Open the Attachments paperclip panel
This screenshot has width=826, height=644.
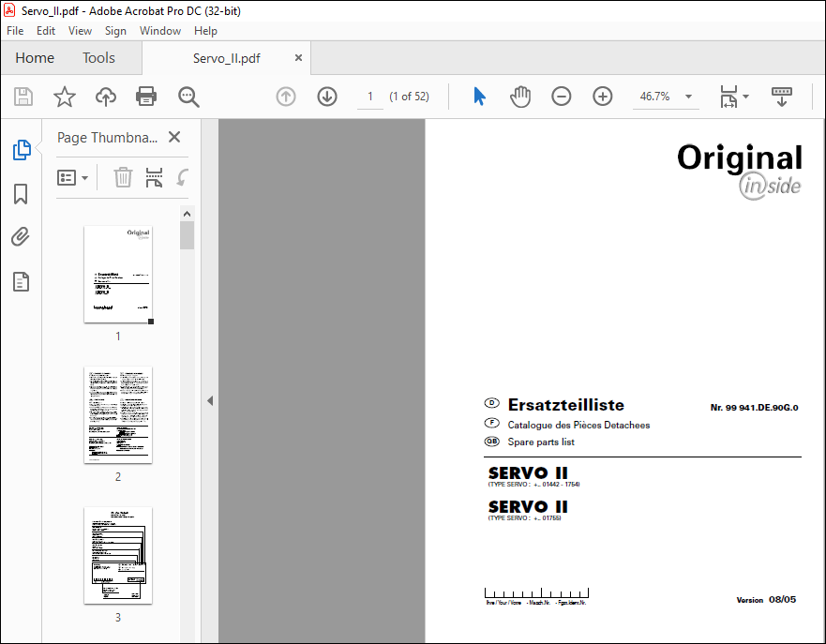coord(21,237)
